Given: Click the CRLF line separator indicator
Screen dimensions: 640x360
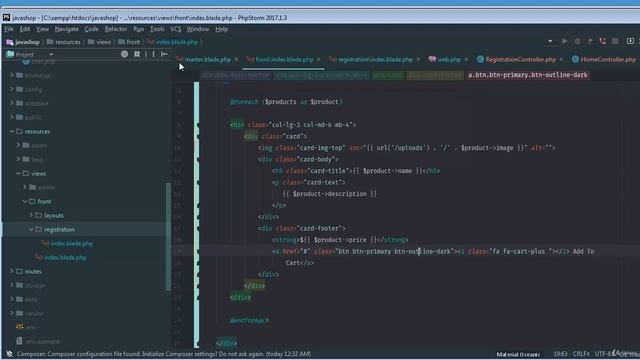Looking at the screenshot, I should click(581, 354).
